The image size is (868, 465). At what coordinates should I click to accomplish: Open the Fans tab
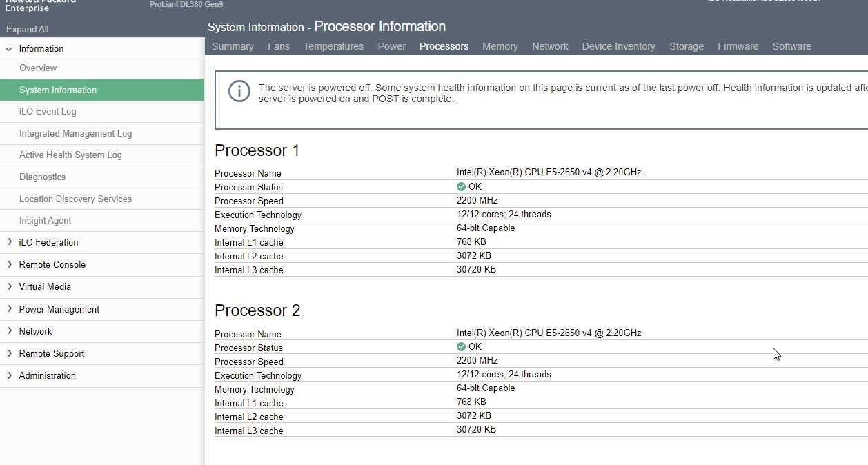point(279,46)
